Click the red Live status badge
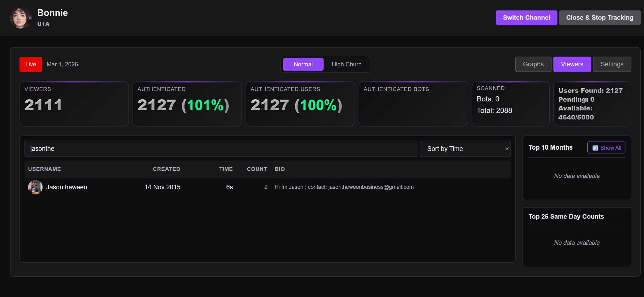The height and width of the screenshot is (297, 644). click(x=31, y=64)
